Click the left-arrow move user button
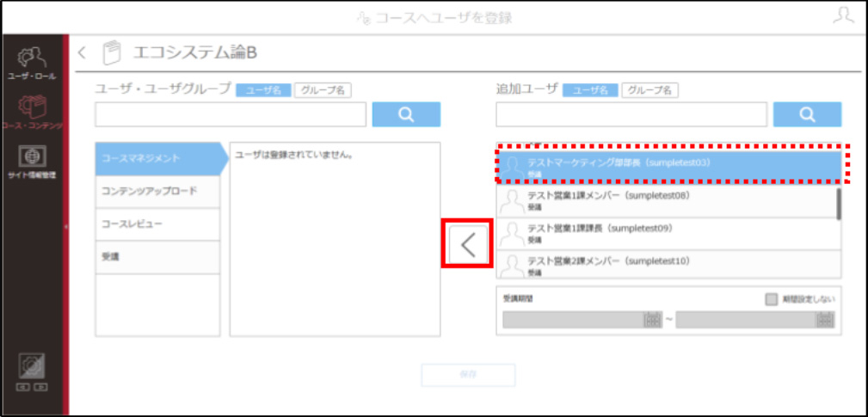This screenshot has height=417, width=868. tap(468, 244)
